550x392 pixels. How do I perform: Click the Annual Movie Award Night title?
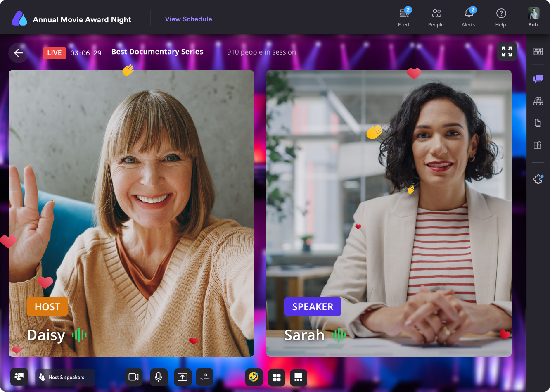82,19
